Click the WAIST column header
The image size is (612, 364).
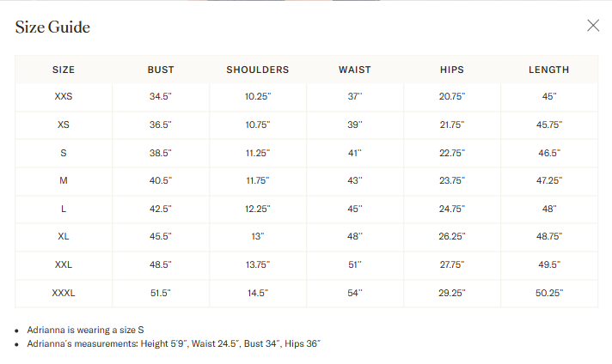point(354,70)
